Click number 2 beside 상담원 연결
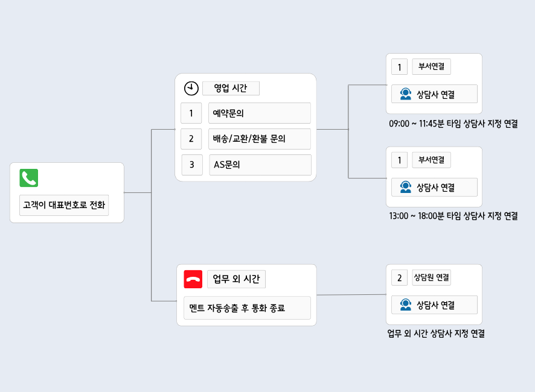535x392 pixels. tap(399, 278)
